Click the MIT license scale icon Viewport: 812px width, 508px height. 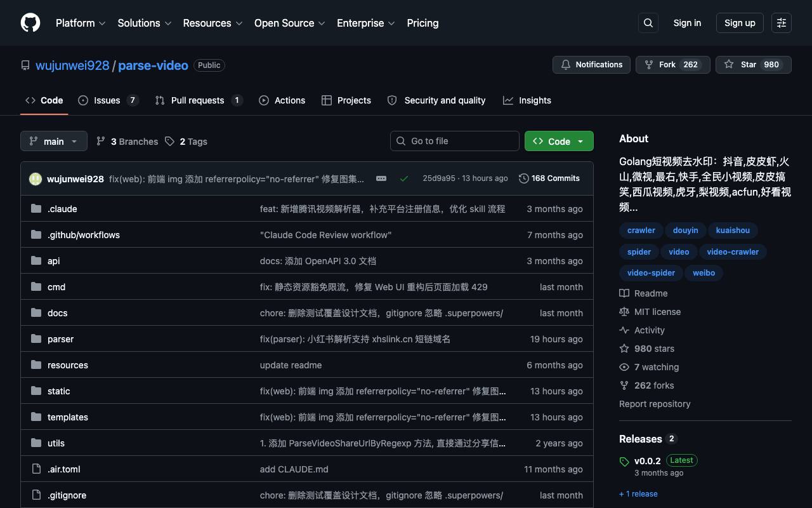(x=624, y=312)
